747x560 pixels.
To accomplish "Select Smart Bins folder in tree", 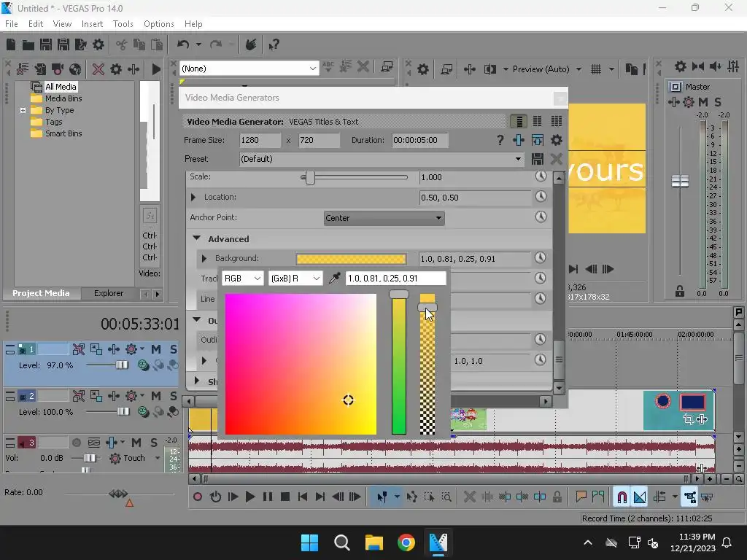I will pos(63,134).
